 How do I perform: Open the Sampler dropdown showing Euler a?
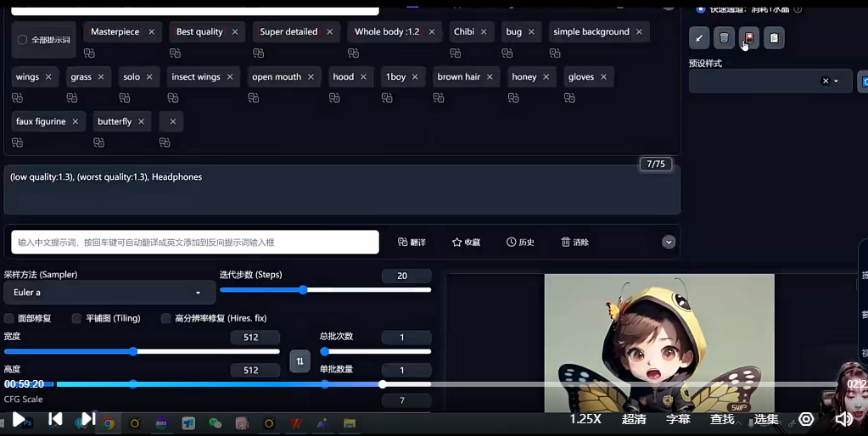coord(109,292)
